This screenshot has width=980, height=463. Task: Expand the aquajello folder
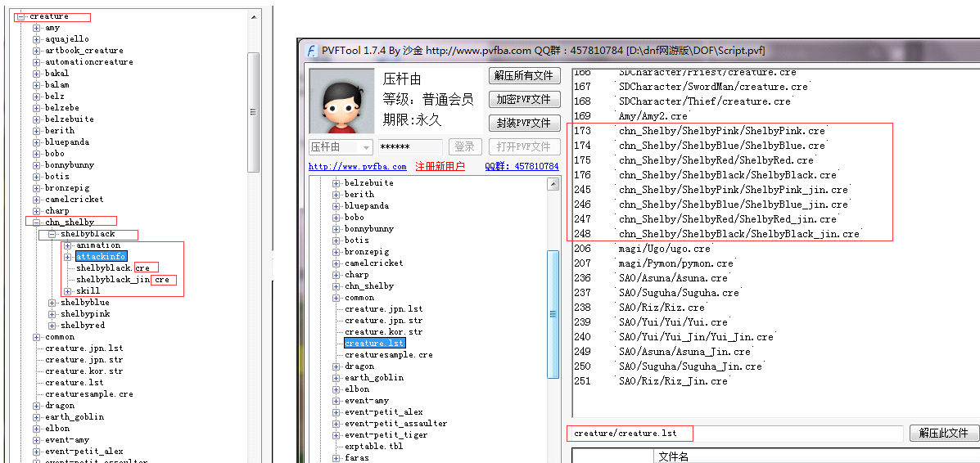[36, 38]
